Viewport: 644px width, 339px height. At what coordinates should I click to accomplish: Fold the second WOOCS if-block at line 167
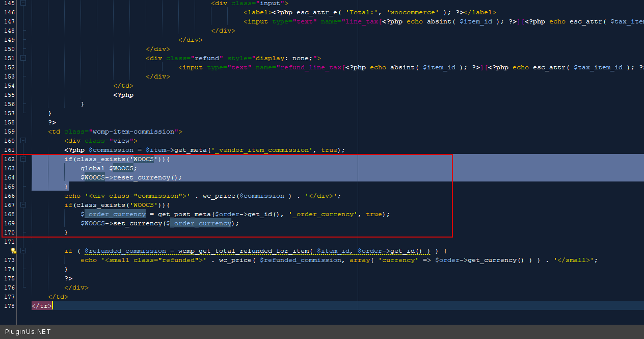pos(23,205)
